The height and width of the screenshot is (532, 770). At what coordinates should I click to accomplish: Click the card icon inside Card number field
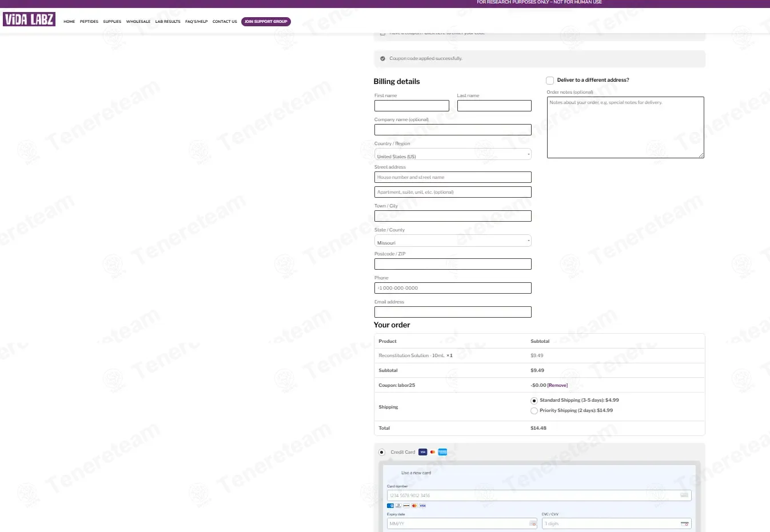[684, 495]
